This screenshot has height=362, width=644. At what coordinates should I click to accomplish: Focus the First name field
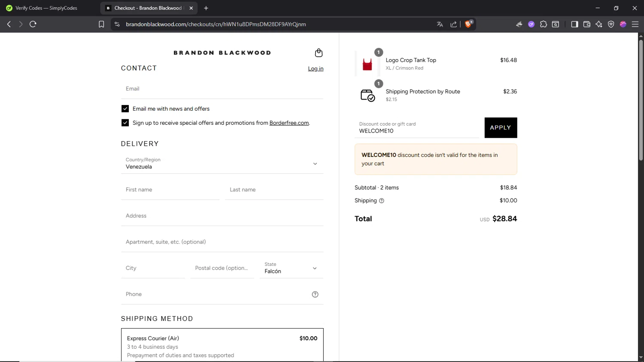tap(170, 190)
